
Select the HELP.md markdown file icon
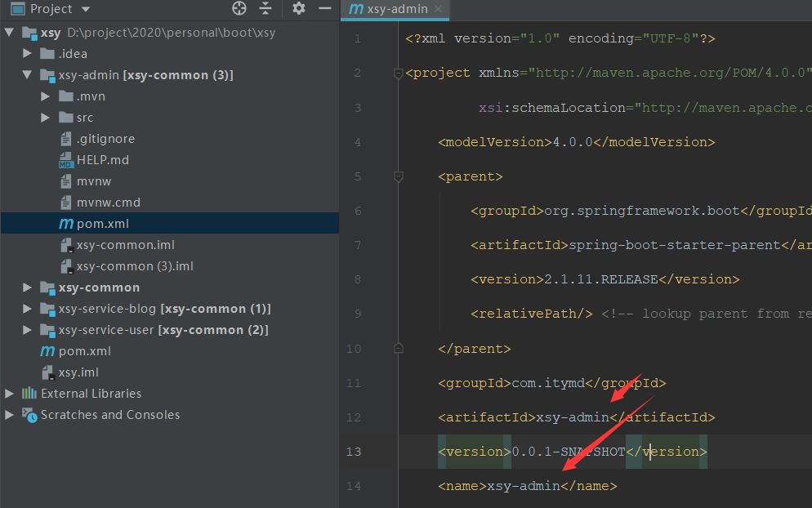click(65, 159)
